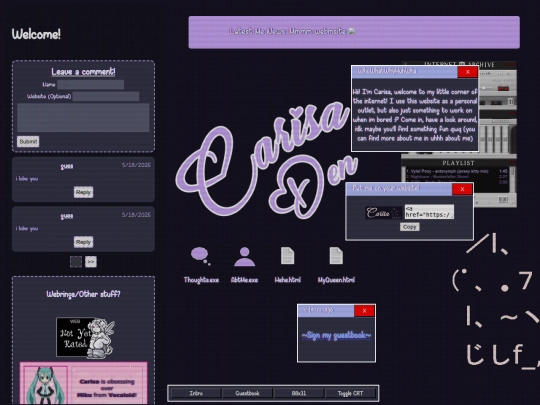Screen dimensions: 540x405
Task: Click the Welcome! heading
Action: pos(36,34)
